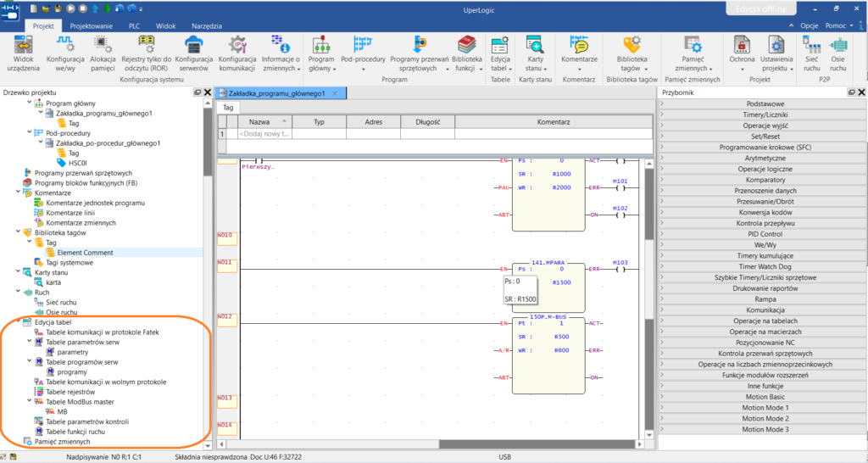This screenshot has width=868, height=463.
Task: Collapse the Tabele ModBus master node
Action: 30,402
